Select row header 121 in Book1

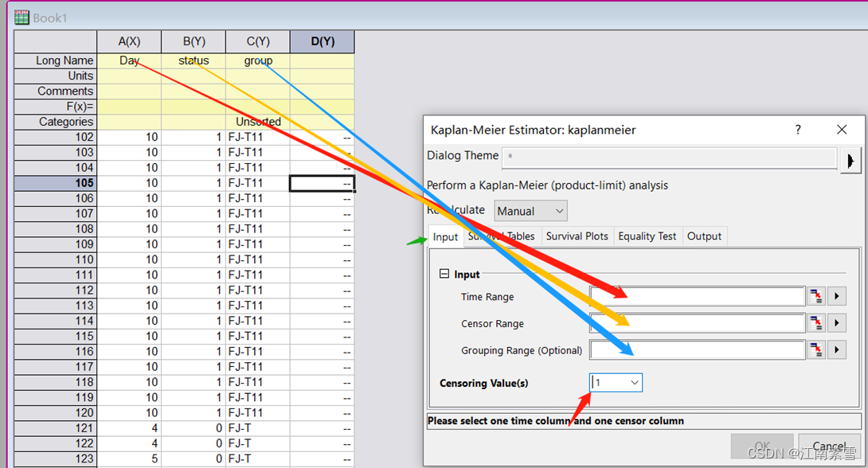pos(56,427)
